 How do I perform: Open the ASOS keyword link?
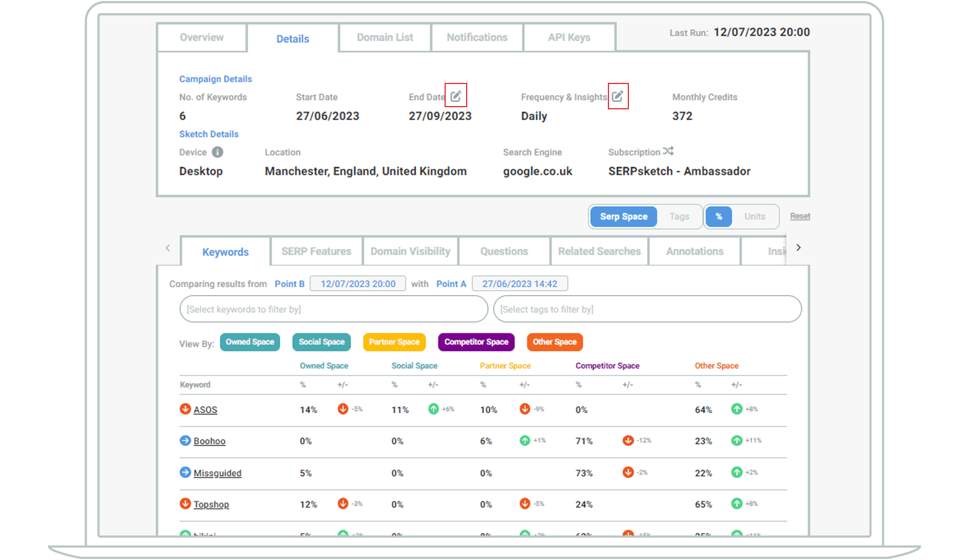click(x=205, y=410)
